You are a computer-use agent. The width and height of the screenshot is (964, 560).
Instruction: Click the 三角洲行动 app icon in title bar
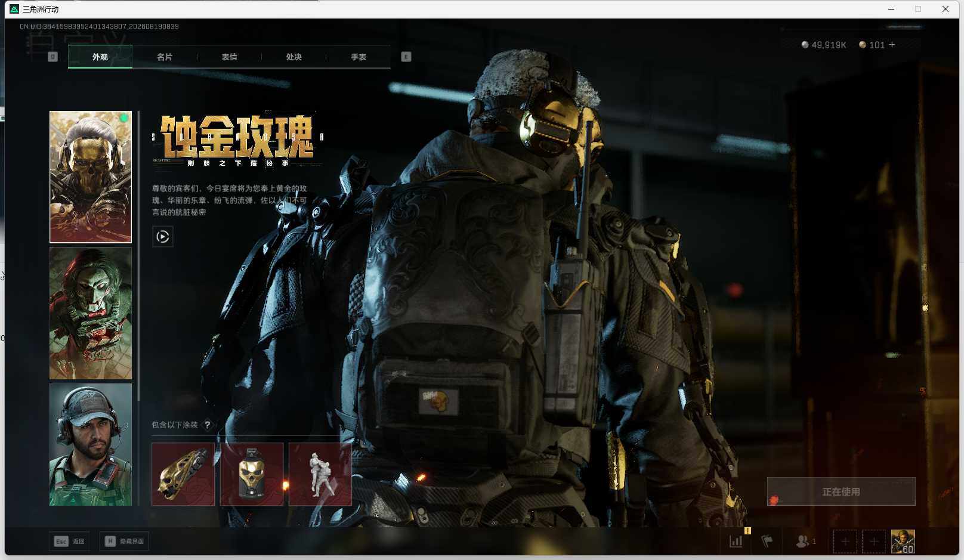(14, 9)
